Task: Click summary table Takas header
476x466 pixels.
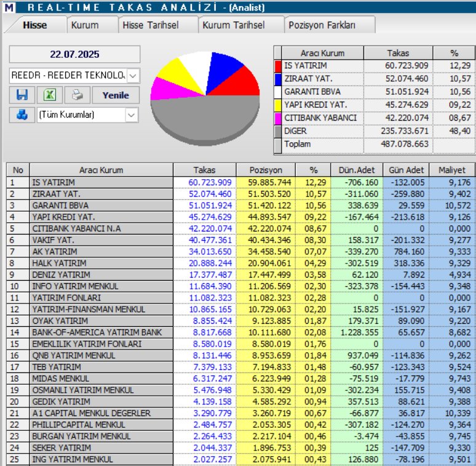Action: [x=399, y=53]
